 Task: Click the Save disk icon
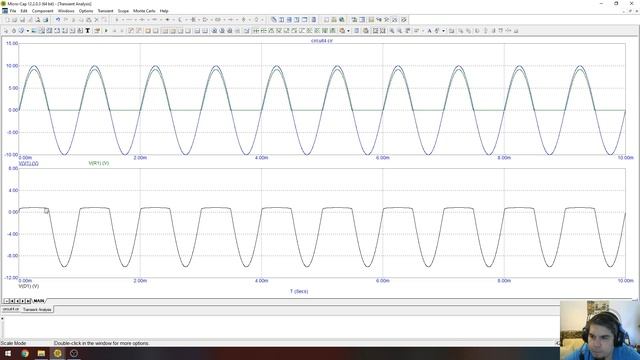pyautogui.click(x=22, y=20)
